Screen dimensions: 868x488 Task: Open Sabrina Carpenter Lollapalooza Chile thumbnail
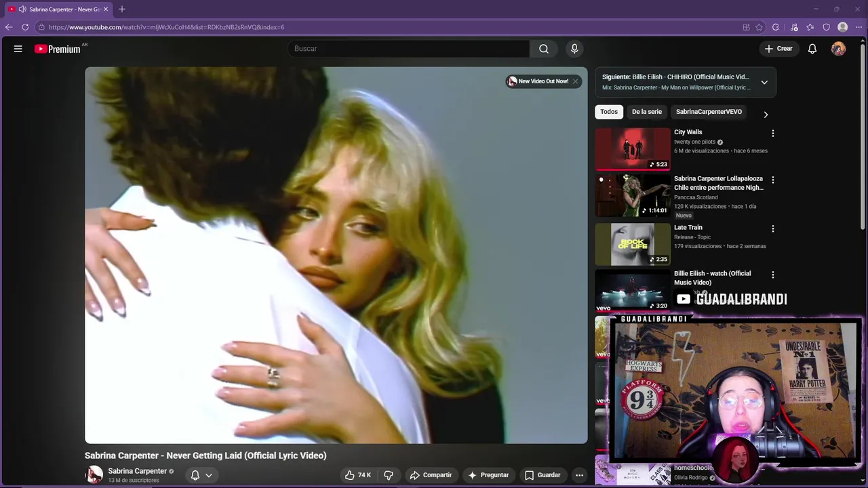click(633, 195)
